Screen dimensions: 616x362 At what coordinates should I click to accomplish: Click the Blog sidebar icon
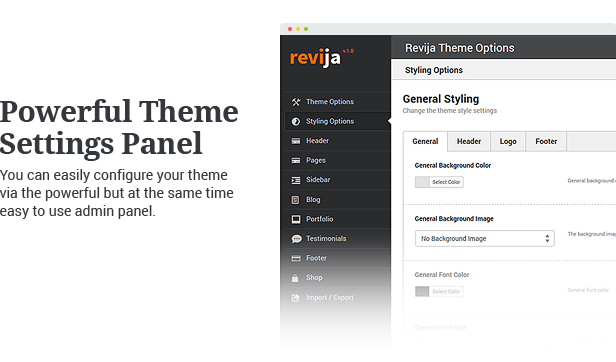295,200
